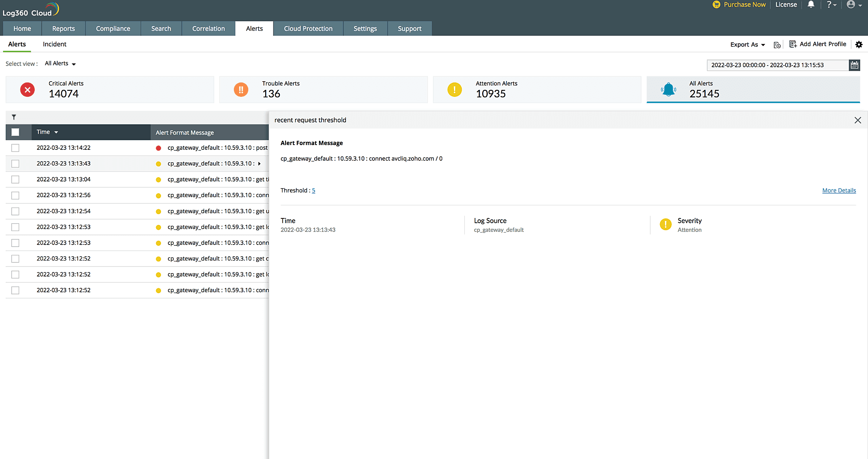Check the 13:14:22 alert row checkbox
This screenshot has width=868, height=459.
15,148
